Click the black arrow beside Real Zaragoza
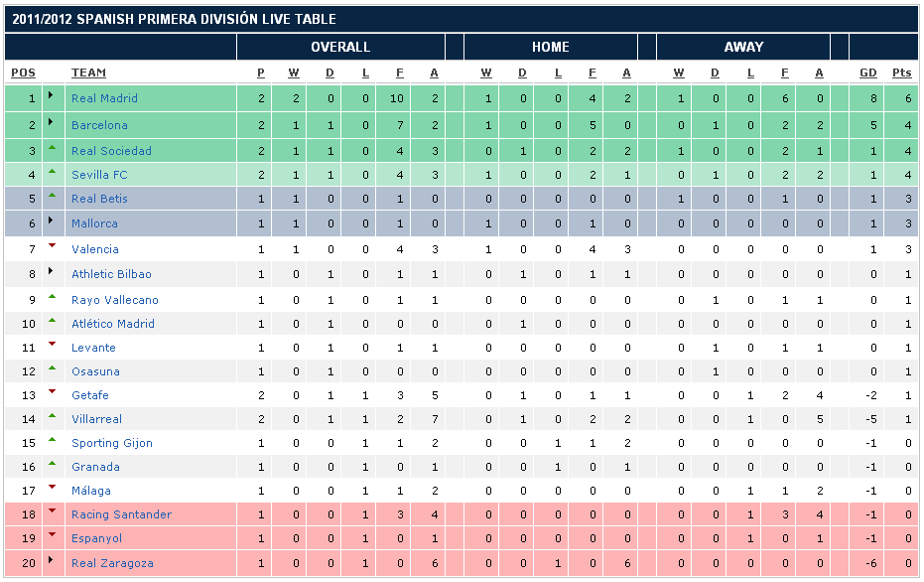The width and height of the screenshot is (924, 582). [52, 561]
